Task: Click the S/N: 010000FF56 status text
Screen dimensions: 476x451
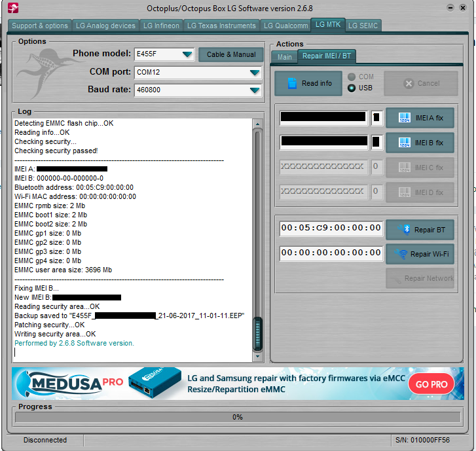Action: 422,440
